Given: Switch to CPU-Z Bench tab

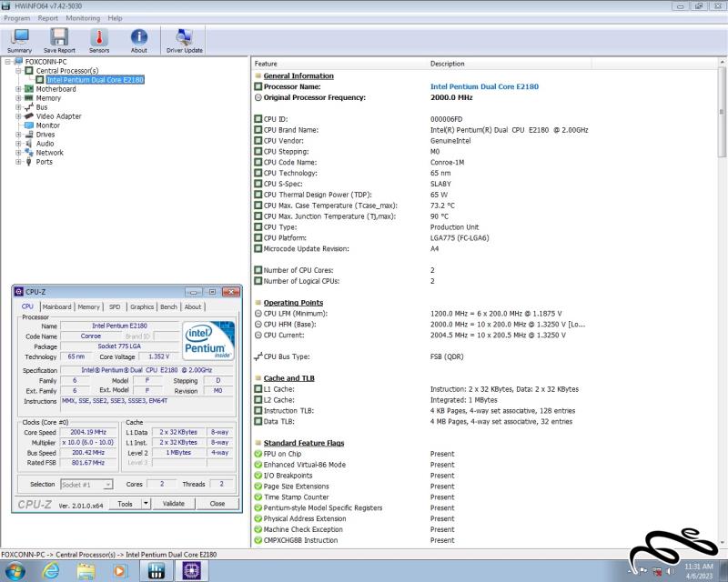Looking at the screenshot, I should [168, 306].
